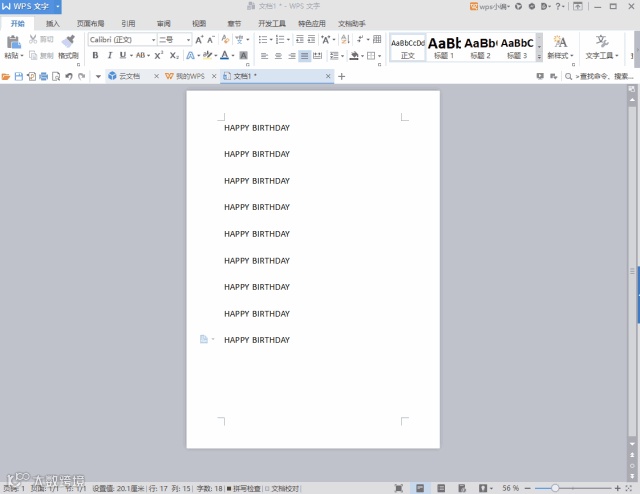This screenshot has width=640, height=494.
Task: Toggle underline formatting
Action: [x=122, y=55]
